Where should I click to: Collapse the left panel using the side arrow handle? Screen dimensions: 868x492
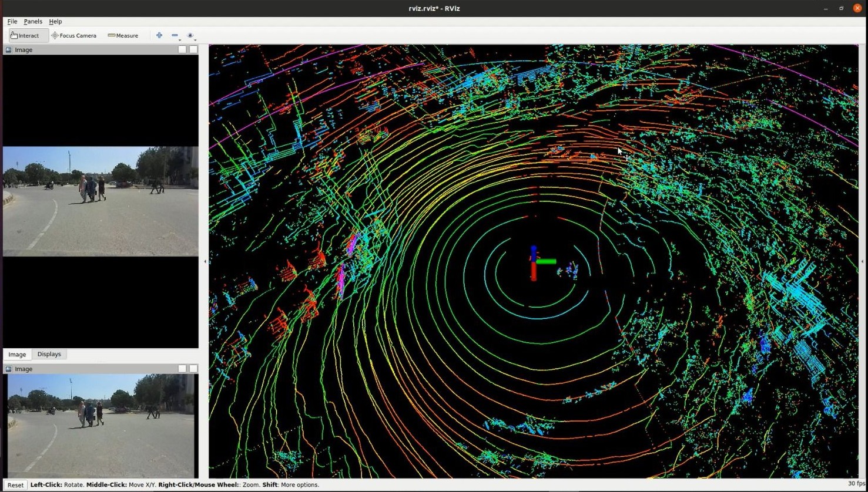[x=205, y=262]
